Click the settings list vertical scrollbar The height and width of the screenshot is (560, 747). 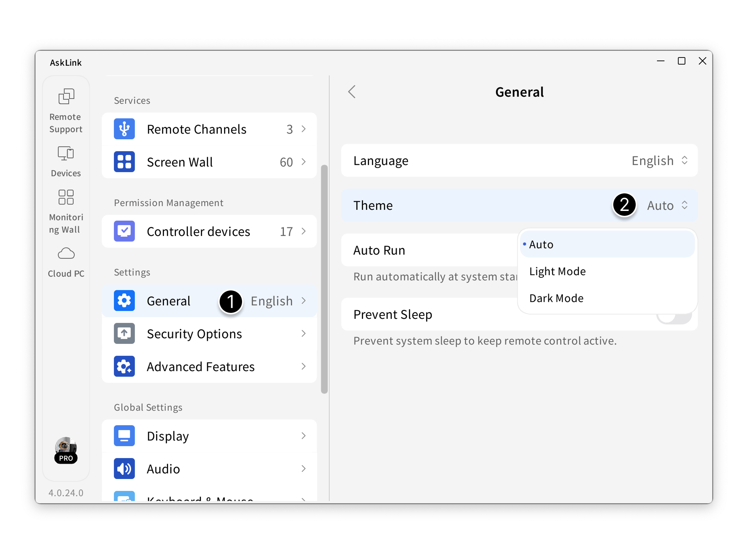[324, 279]
